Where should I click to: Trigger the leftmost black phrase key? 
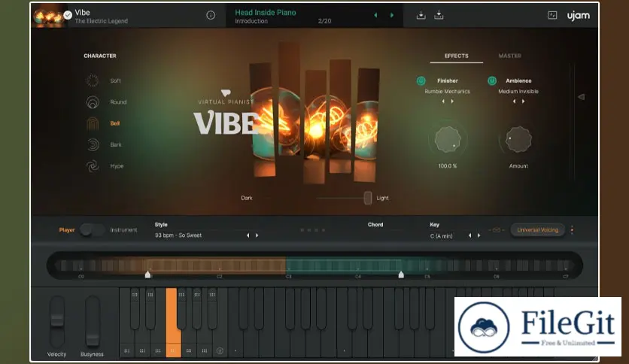click(135, 308)
